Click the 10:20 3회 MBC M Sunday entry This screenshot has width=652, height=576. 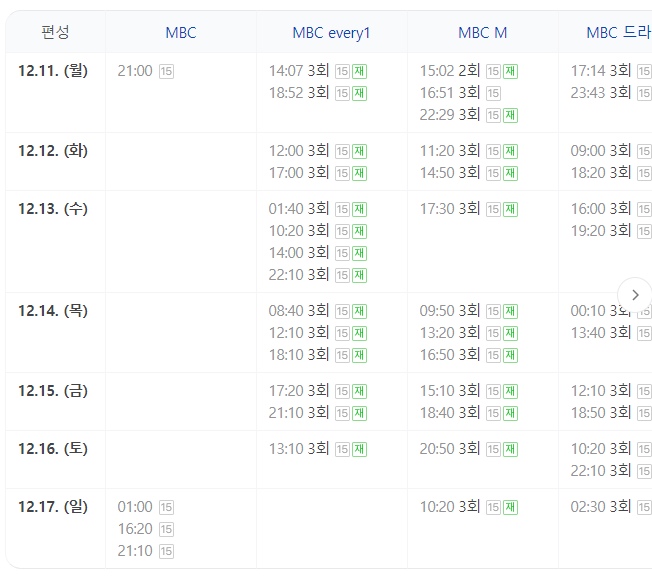(x=450, y=507)
